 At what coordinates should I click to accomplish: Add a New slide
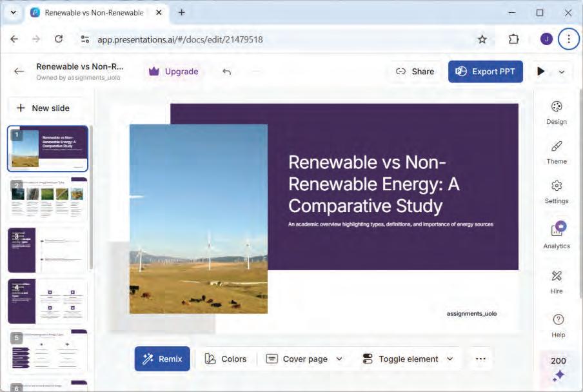(x=43, y=108)
